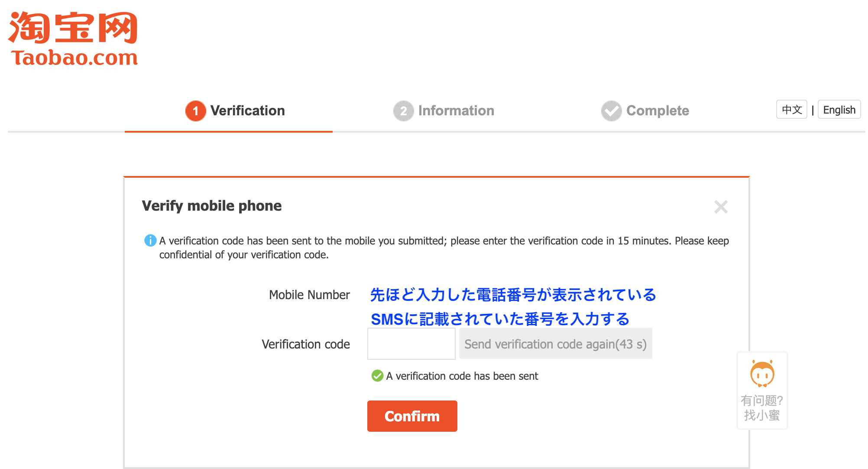Select the Complete step tab
868x469 pixels.
[x=645, y=111]
